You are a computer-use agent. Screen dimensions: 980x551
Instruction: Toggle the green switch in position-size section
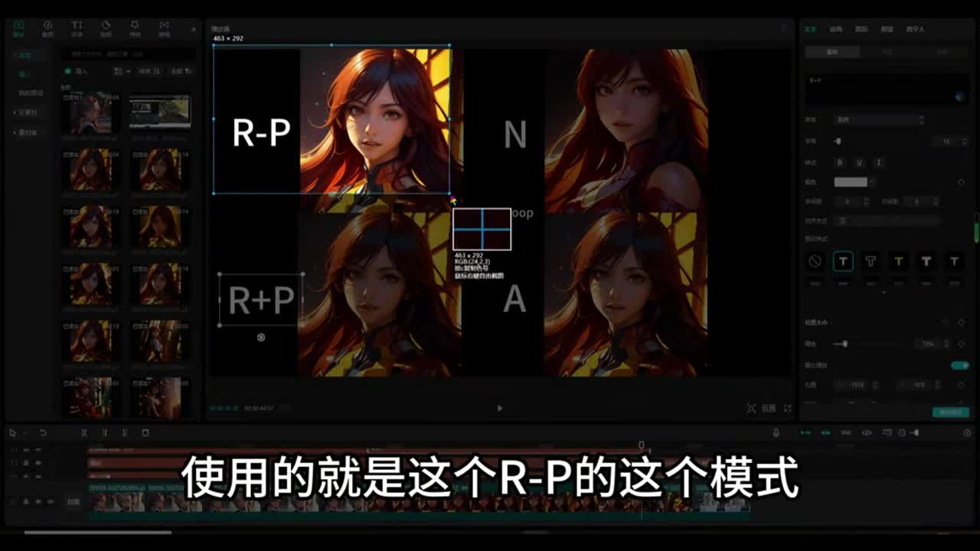pos(959,365)
